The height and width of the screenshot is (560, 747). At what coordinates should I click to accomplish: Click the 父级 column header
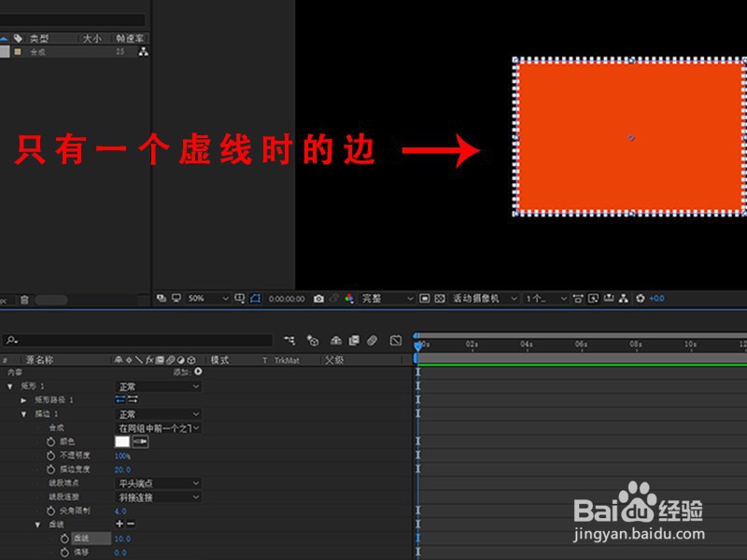334,360
